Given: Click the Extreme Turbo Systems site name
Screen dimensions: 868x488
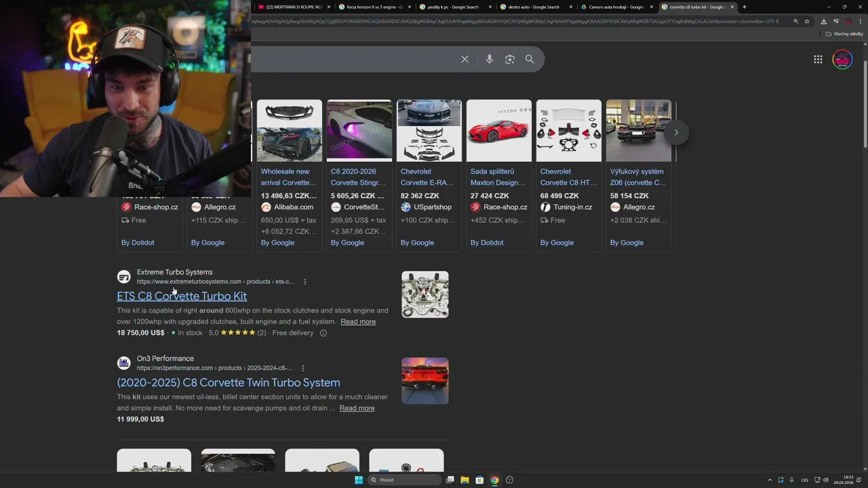Looking at the screenshot, I should (174, 272).
